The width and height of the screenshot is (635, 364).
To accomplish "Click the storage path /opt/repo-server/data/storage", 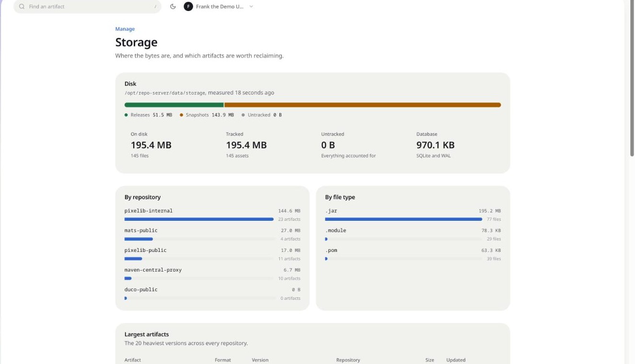I will coord(165,93).
